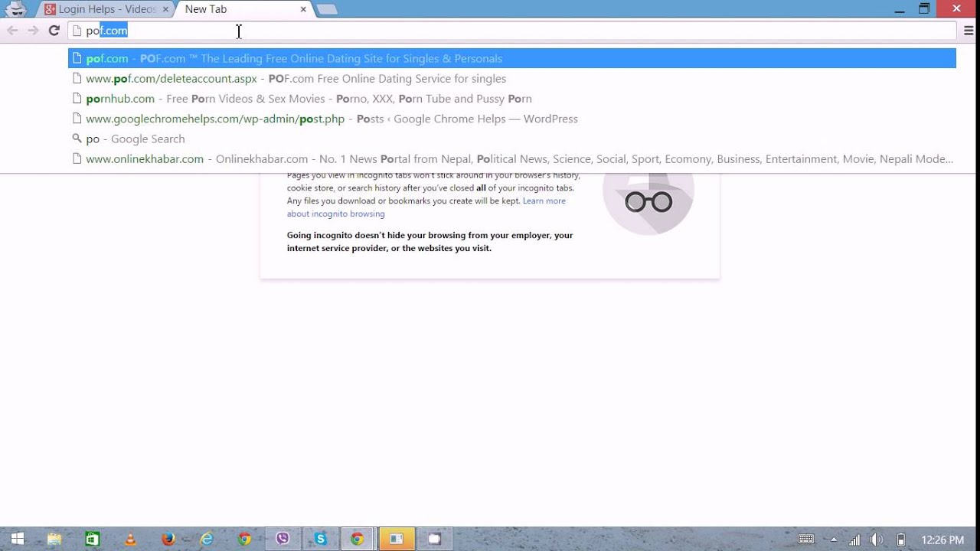
Task: Open the Windows Start button
Action: pyautogui.click(x=17, y=539)
